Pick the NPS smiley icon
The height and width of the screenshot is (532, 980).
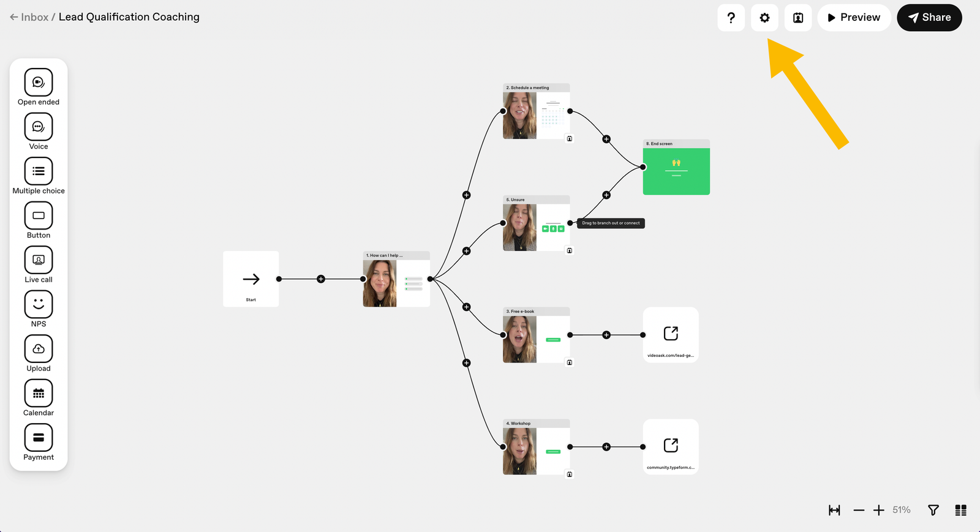click(x=39, y=304)
